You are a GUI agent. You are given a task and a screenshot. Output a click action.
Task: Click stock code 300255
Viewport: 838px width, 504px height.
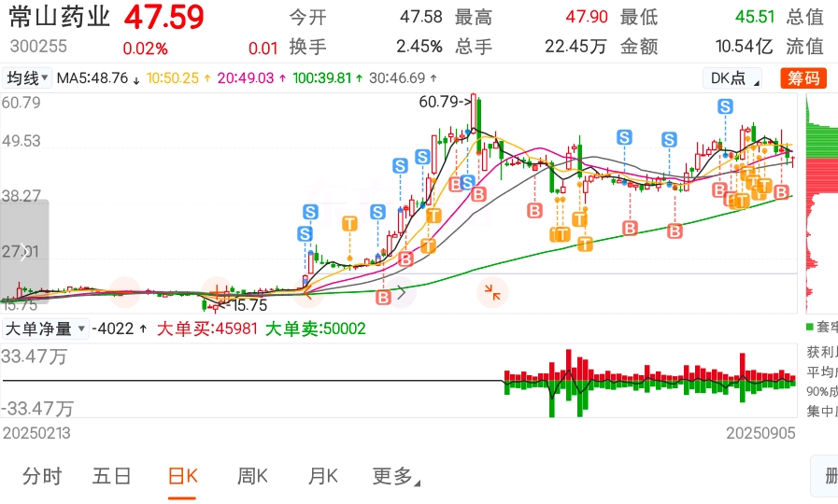[x=38, y=47]
